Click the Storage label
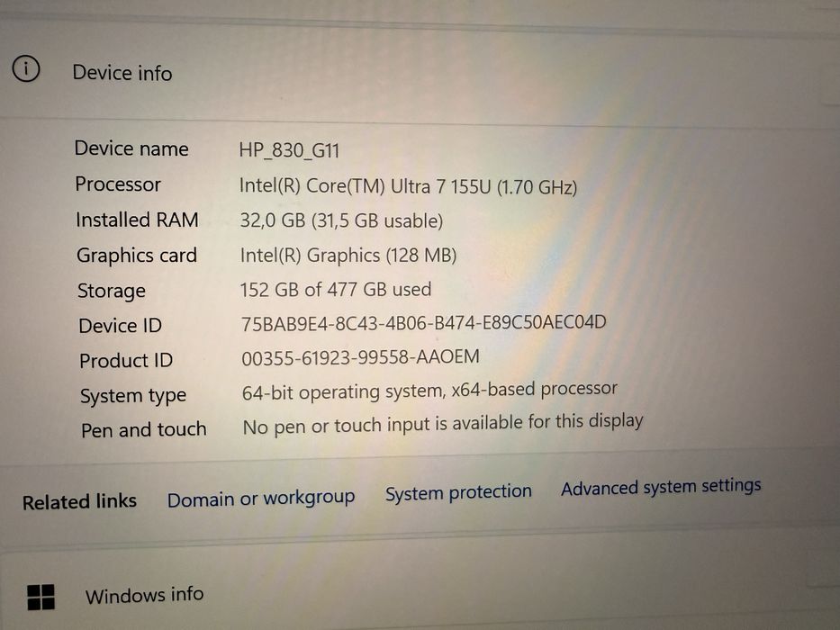This screenshot has height=630, width=840. (112, 291)
